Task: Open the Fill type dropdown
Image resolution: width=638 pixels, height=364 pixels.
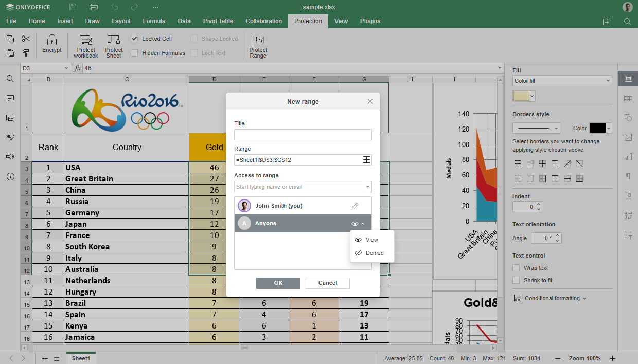Action: (x=562, y=81)
